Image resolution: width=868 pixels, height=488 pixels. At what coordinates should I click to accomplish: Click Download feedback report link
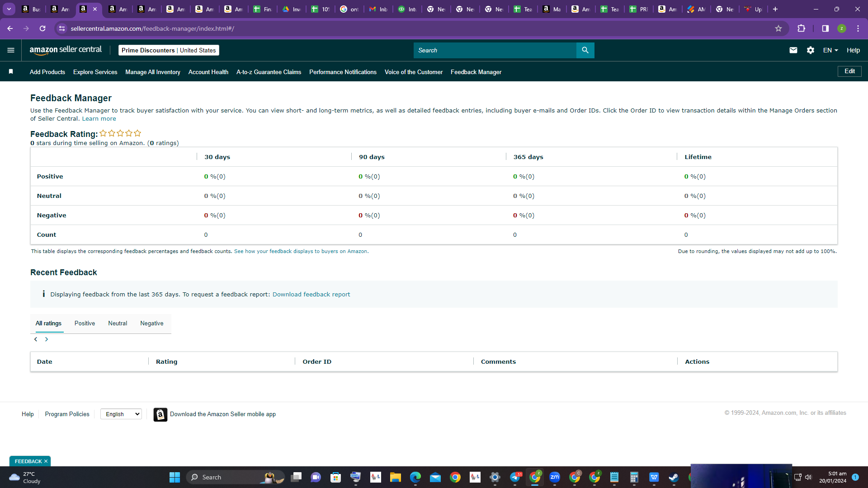pos(311,295)
